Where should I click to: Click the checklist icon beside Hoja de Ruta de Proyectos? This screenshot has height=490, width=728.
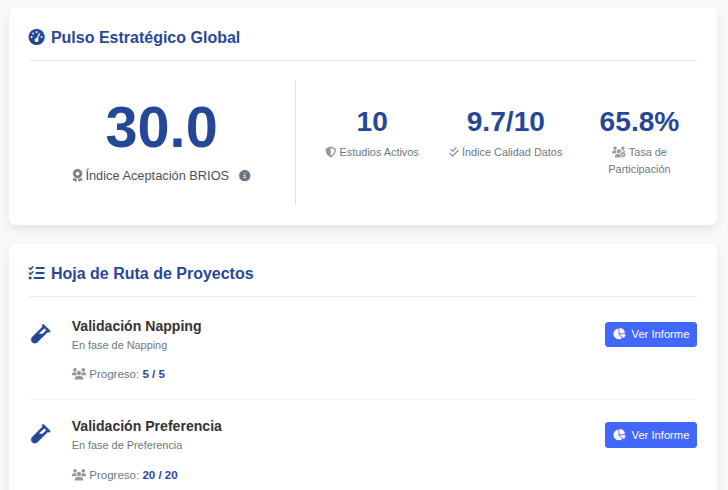coord(37,273)
